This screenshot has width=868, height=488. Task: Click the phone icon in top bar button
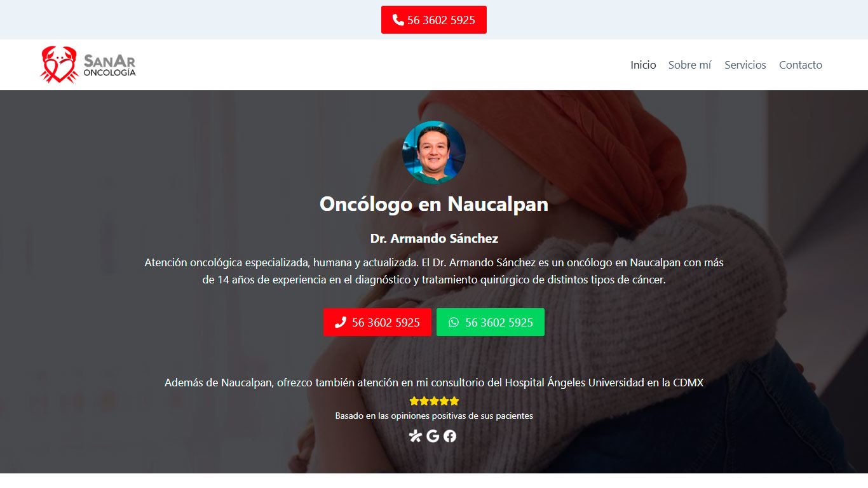click(x=398, y=20)
